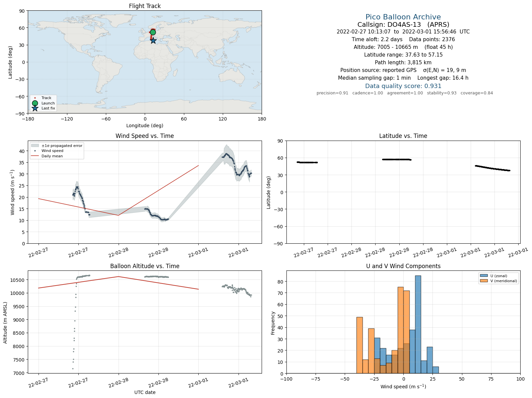Click the tallest blue bar in the histogram
Viewport: 532px width, 398px height.
(x=418, y=324)
